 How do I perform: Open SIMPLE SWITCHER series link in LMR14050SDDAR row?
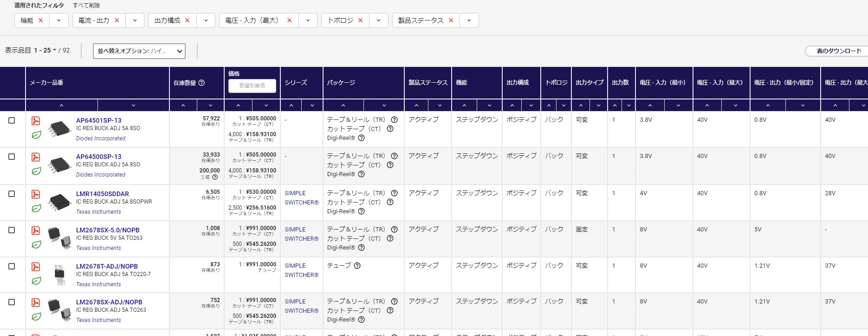click(301, 198)
